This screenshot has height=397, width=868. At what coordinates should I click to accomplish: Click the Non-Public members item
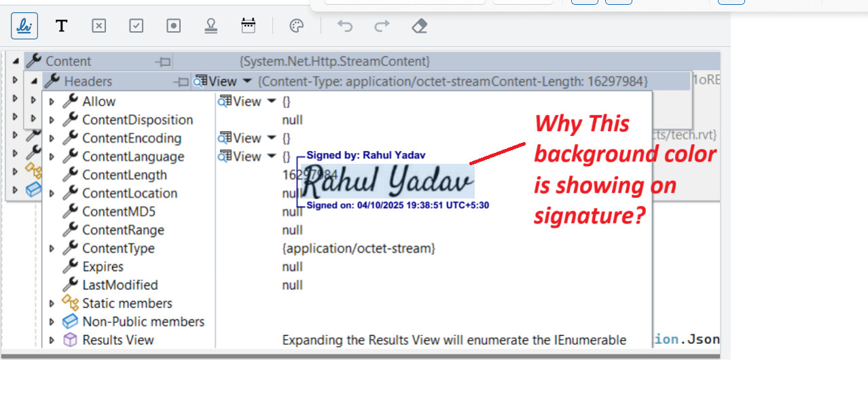143,322
